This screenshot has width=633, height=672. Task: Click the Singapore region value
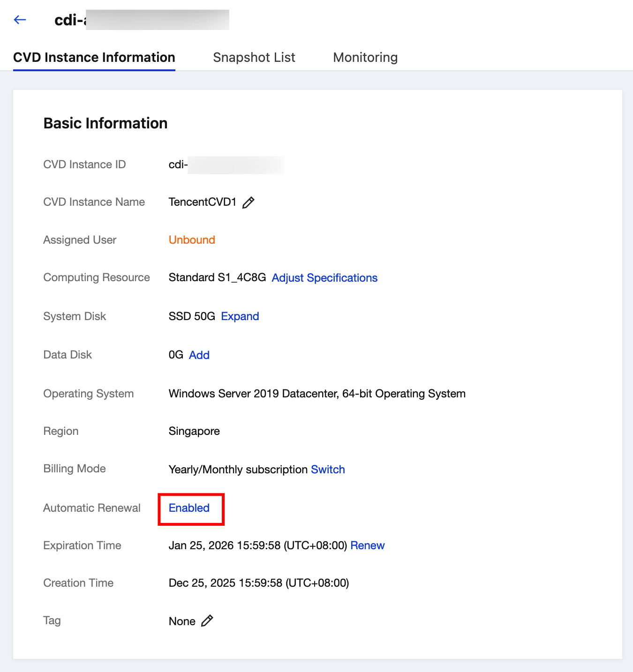[x=194, y=431]
